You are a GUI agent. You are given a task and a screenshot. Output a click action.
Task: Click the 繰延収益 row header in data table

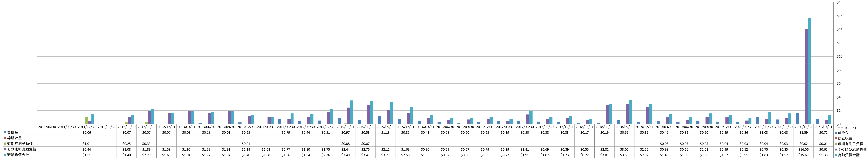(20, 138)
